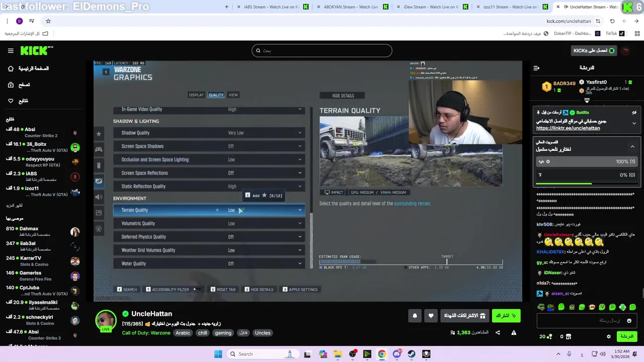Image resolution: width=644 pixels, height=362 pixels.
Task: Click the taskbar microphone icon
Action: 569,354
